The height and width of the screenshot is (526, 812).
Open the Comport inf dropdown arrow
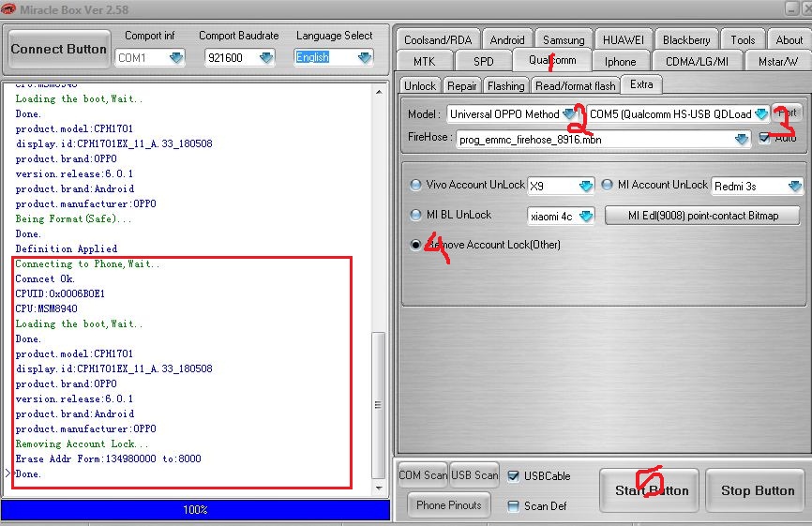[x=176, y=57]
